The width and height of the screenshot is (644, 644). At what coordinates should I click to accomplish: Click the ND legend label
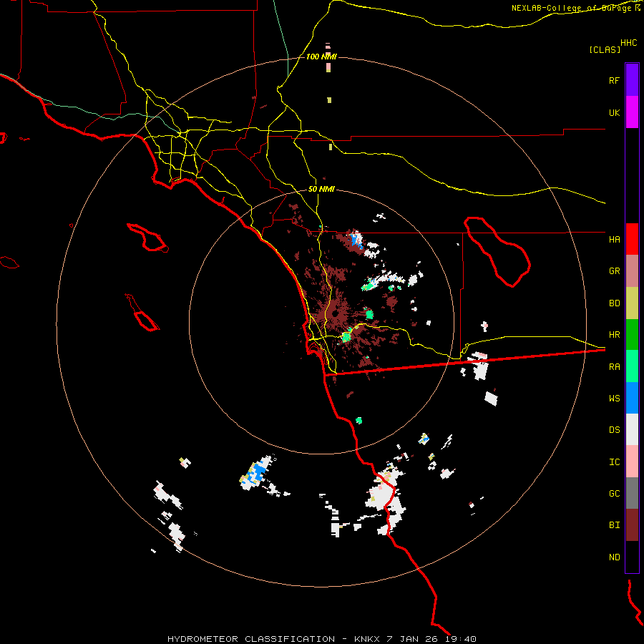[x=614, y=557]
